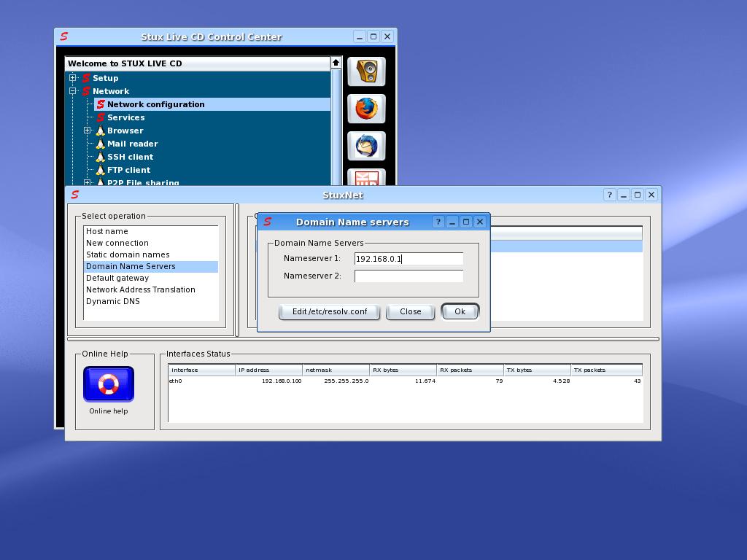Click the penguin icon beside Browser
The image size is (747, 560).
coord(100,131)
